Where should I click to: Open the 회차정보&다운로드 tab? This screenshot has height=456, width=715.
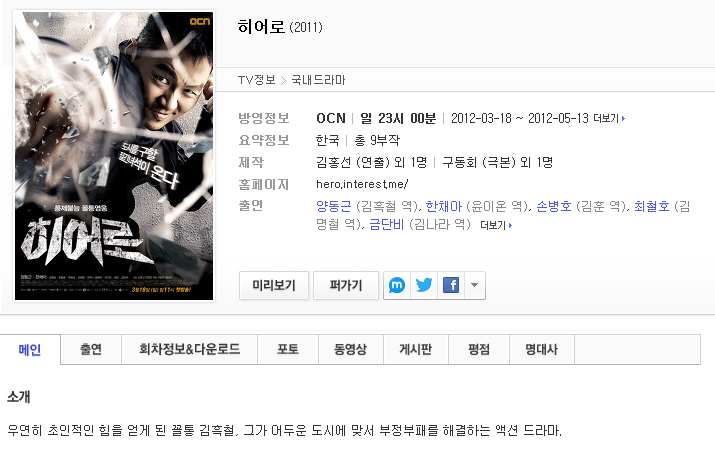[189, 349]
